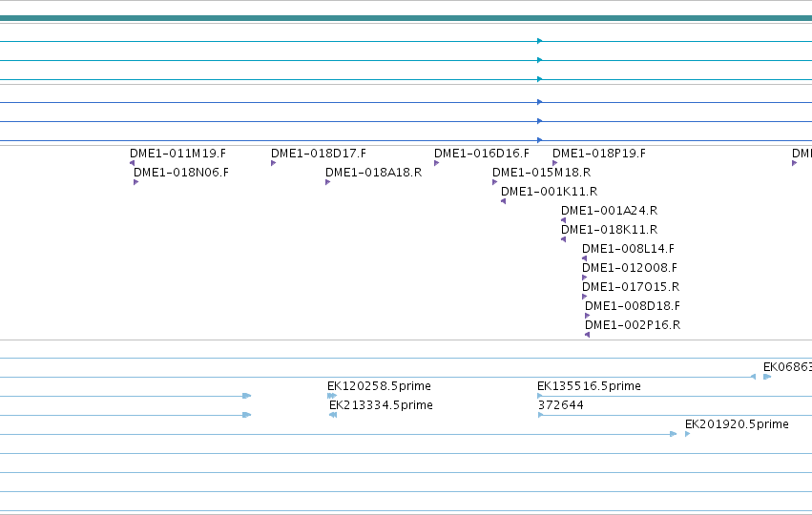Click purple arrow marker under DME1-001K11.R
Image resolution: width=812 pixels, height=515 pixels.
504,201
